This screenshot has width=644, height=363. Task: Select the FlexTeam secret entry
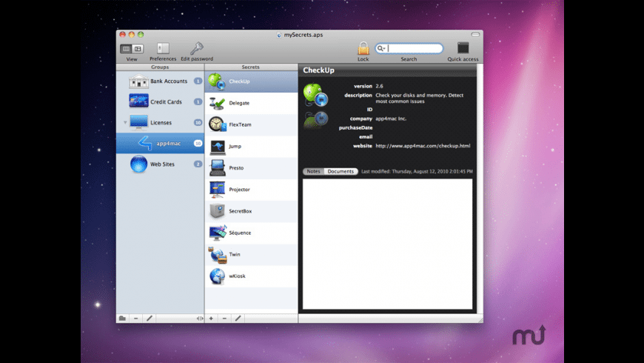point(240,124)
